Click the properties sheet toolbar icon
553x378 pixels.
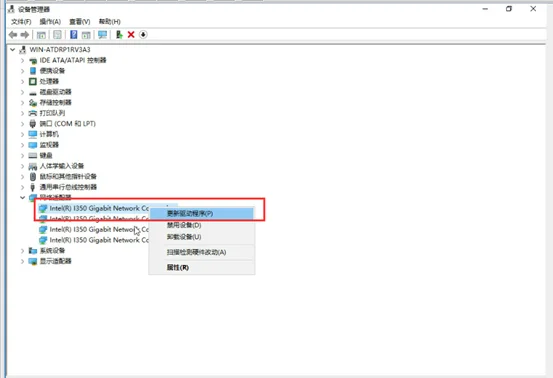pos(57,35)
